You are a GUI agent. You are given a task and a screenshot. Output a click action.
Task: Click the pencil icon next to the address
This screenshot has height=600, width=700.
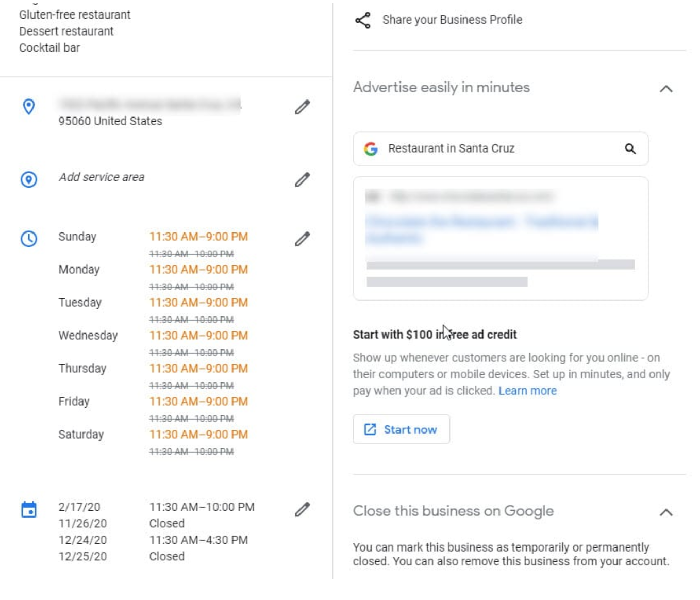pos(302,107)
